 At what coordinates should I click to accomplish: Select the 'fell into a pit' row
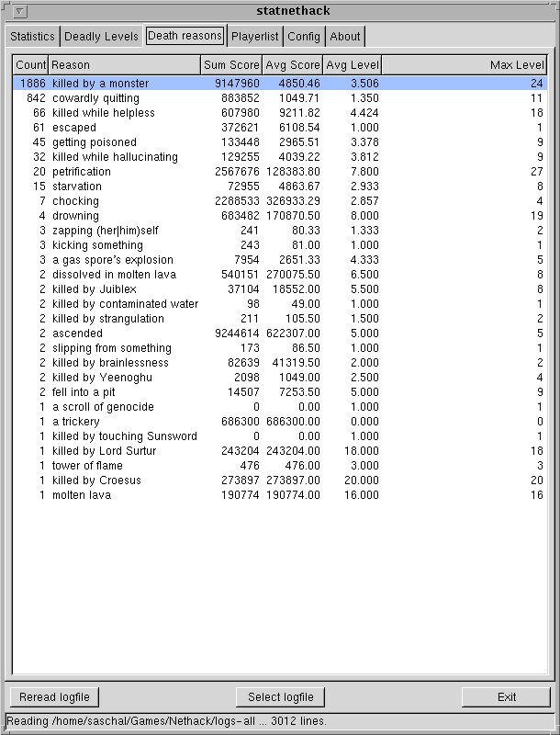point(280,392)
